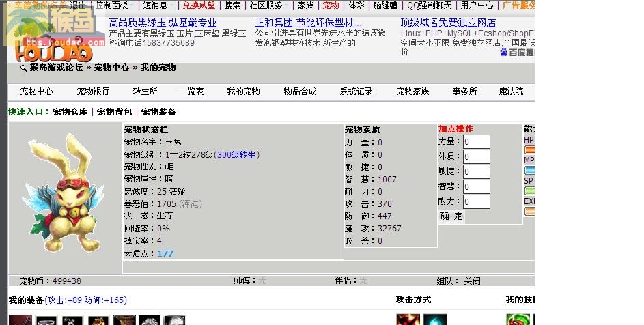This screenshot has width=644, height=325.
Task: Click the 智慧 add-point input field
Action: click(x=477, y=187)
